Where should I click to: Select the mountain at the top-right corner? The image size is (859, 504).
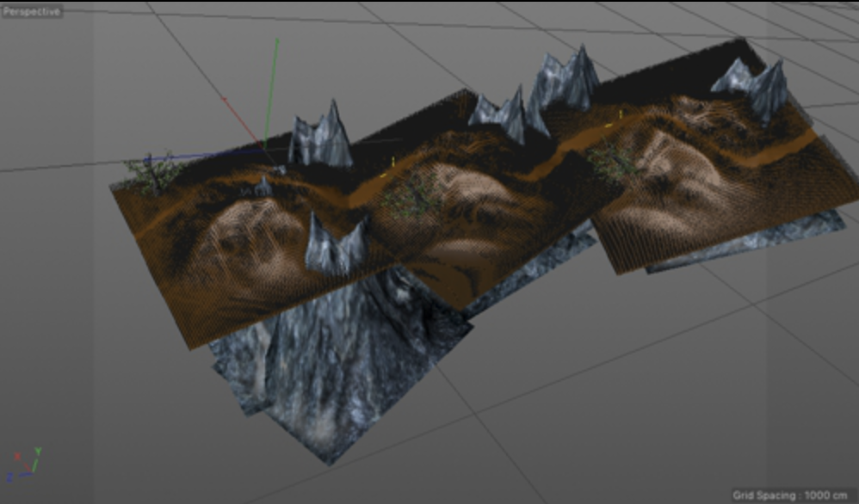[757, 86]
